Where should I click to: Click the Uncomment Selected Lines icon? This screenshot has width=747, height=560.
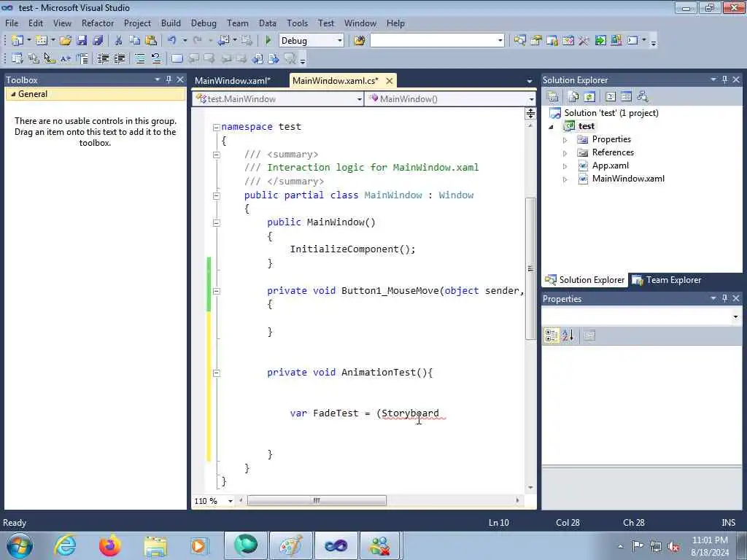click(156, 58)
